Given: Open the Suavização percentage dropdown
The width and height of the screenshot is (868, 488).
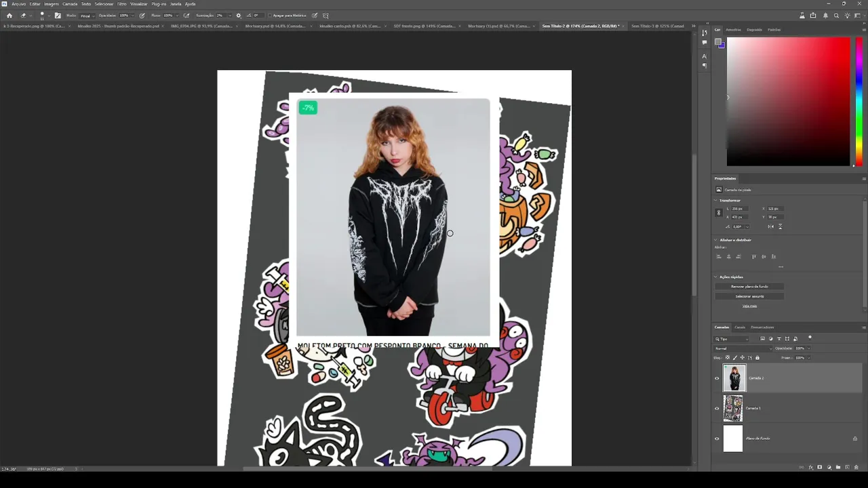Looking at the screenshot, I should tap(229, 15).
